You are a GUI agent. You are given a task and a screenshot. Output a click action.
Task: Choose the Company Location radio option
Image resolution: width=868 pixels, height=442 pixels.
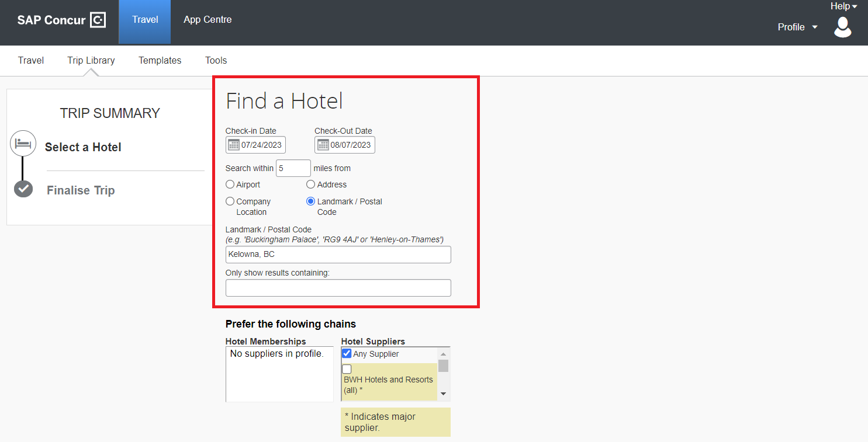point(230,201)
